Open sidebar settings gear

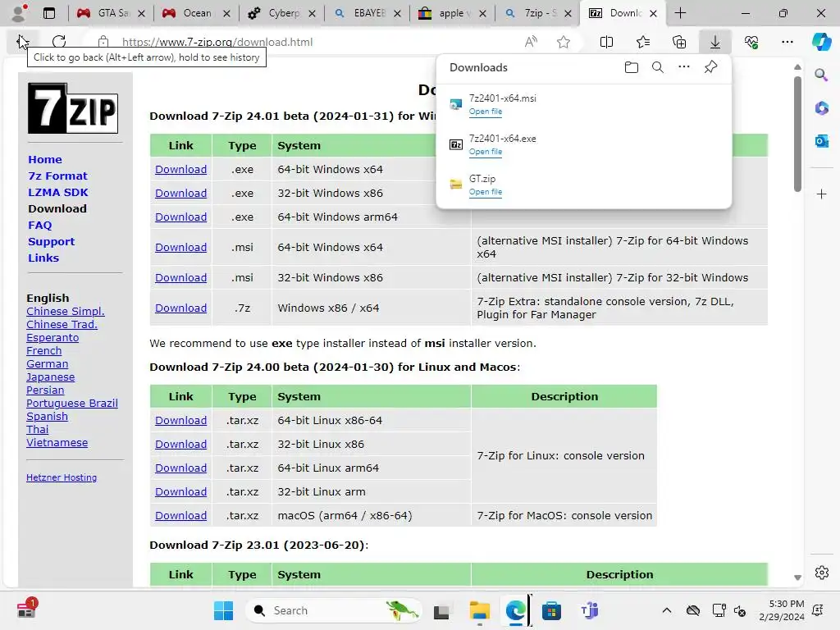tap(821, 573)
